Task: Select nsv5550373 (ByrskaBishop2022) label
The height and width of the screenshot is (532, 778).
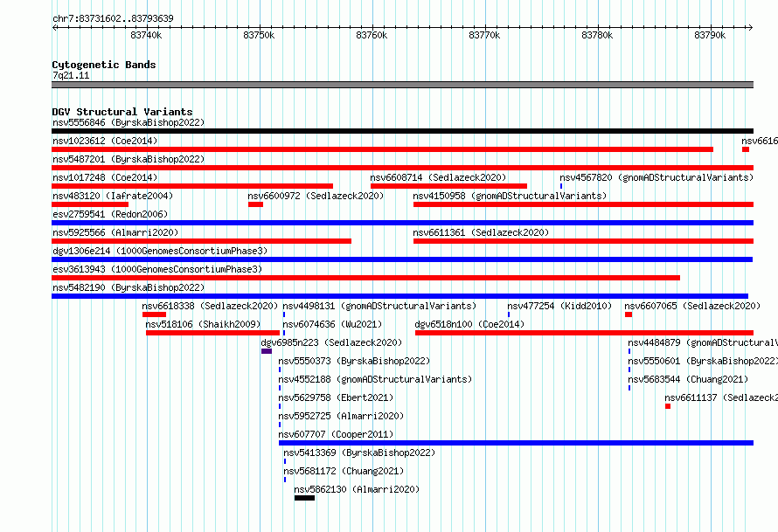Action: 354,361
